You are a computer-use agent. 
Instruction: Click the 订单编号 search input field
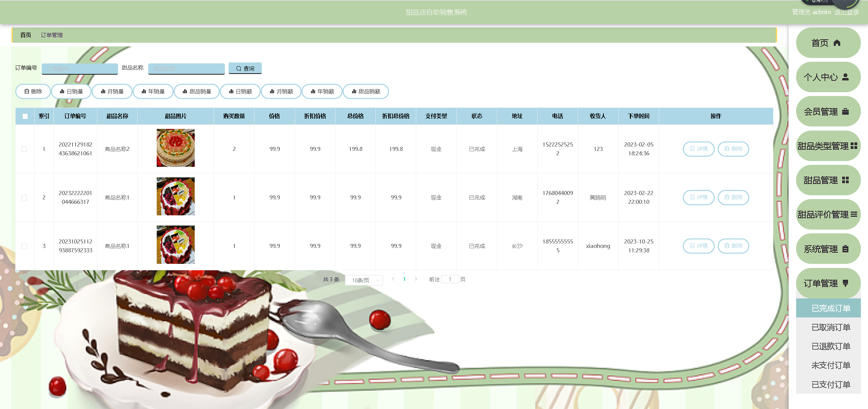80,69
